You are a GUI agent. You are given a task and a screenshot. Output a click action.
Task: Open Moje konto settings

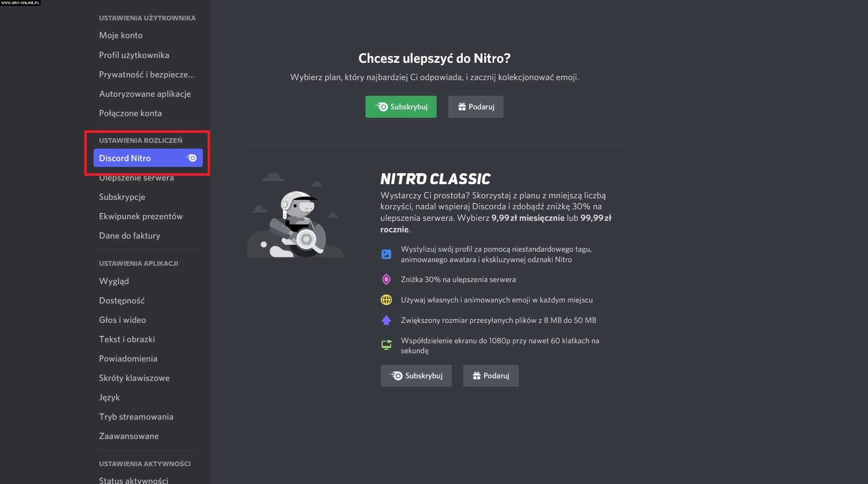click(121, 35)
